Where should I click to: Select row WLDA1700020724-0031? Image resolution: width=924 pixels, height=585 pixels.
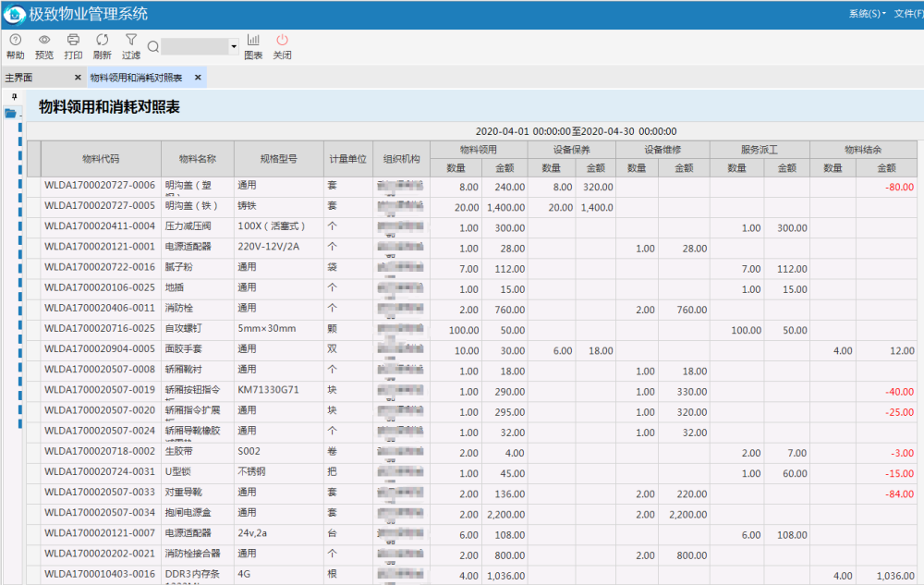click(x=472, y=473)
